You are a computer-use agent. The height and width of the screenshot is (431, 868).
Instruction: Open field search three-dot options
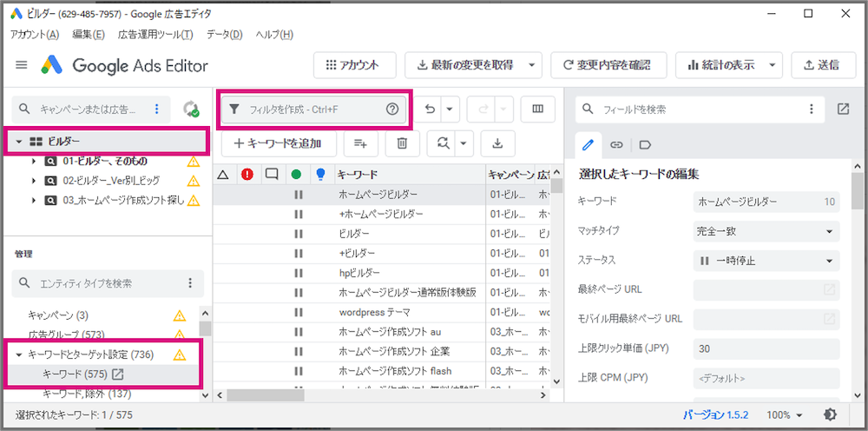coord(812,109)
